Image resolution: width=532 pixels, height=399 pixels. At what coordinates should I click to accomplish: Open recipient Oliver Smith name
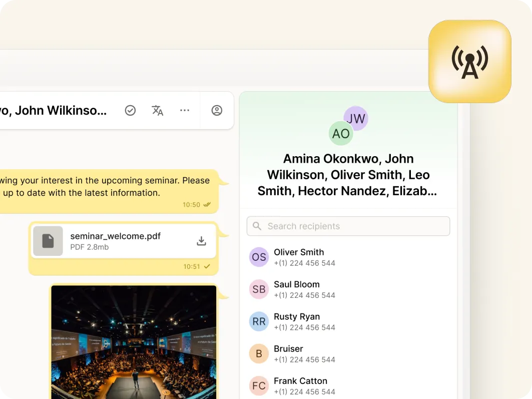click(x=299, y=252)
